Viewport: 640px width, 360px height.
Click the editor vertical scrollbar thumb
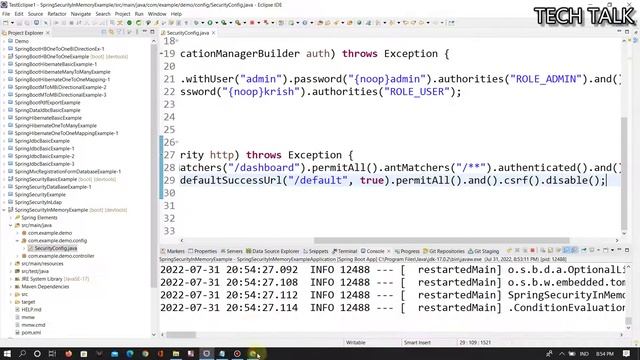[x=624, y=174]
